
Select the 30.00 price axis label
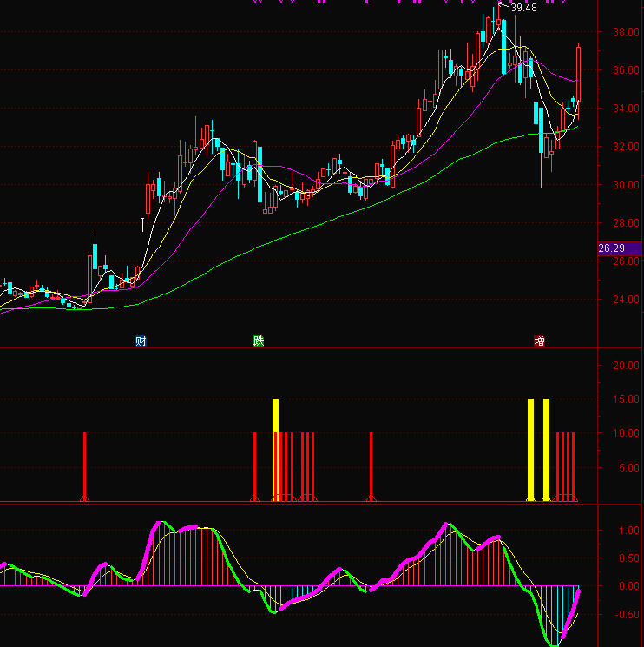[x=626, y=185]
